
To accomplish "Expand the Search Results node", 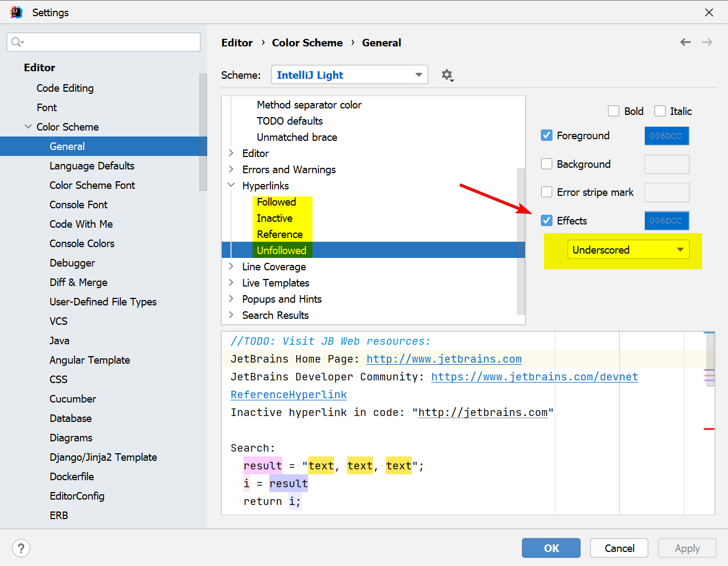I will (232, 315).
